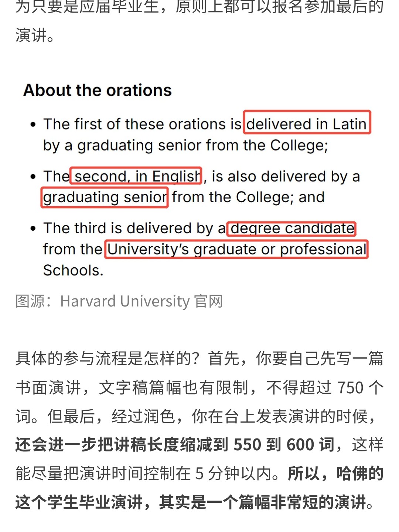Tap bold text "还会进一步把讲稿长度缩减到 550 到 600 词"
This screenshot has height=532, width=399.
point(175,445)
